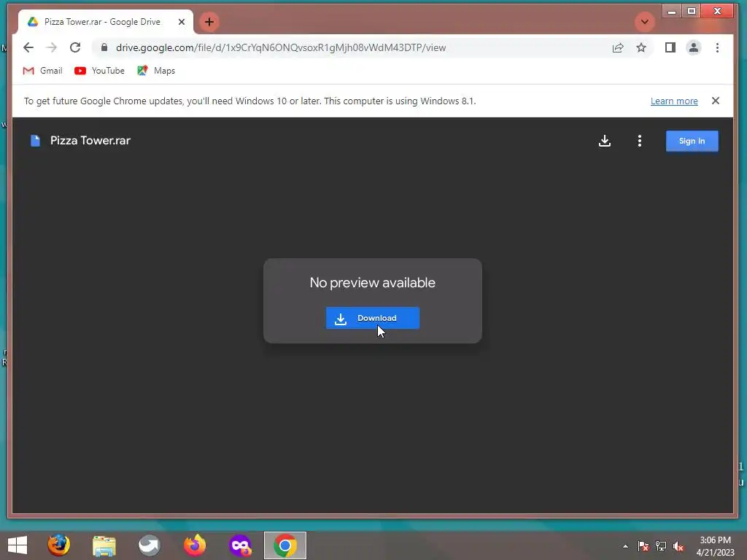Open the purple mask app in taskbar
This screenshot has height=560, width=747.
tap(239, 545)
